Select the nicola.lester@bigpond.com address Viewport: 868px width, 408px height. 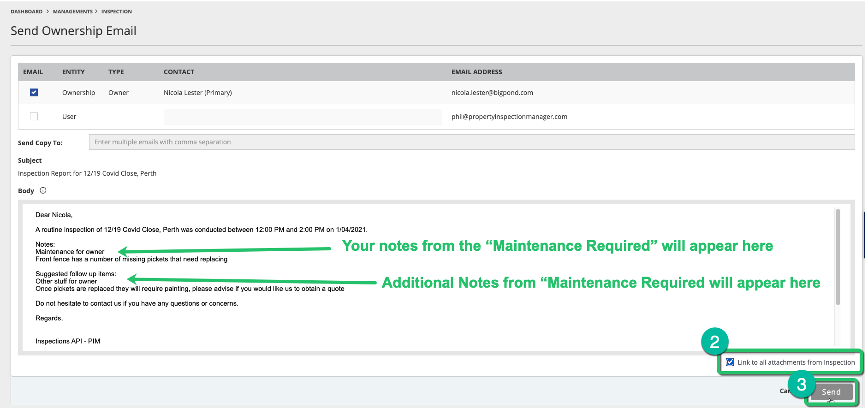click(492, 93)
